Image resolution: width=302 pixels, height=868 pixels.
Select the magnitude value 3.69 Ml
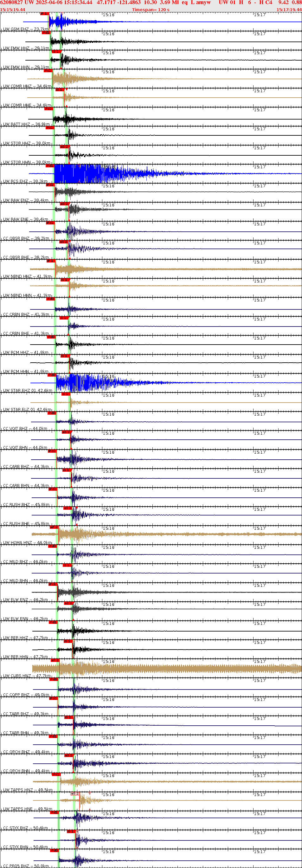click(x=169, y=2)
